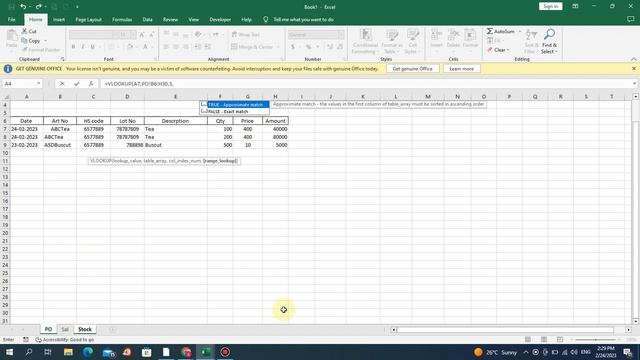Click the Get genuine Office button

click(x=412, y=69)
